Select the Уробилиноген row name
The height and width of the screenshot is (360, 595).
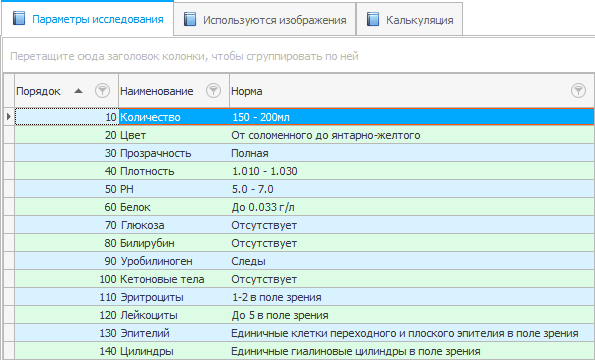coord(156,261)
